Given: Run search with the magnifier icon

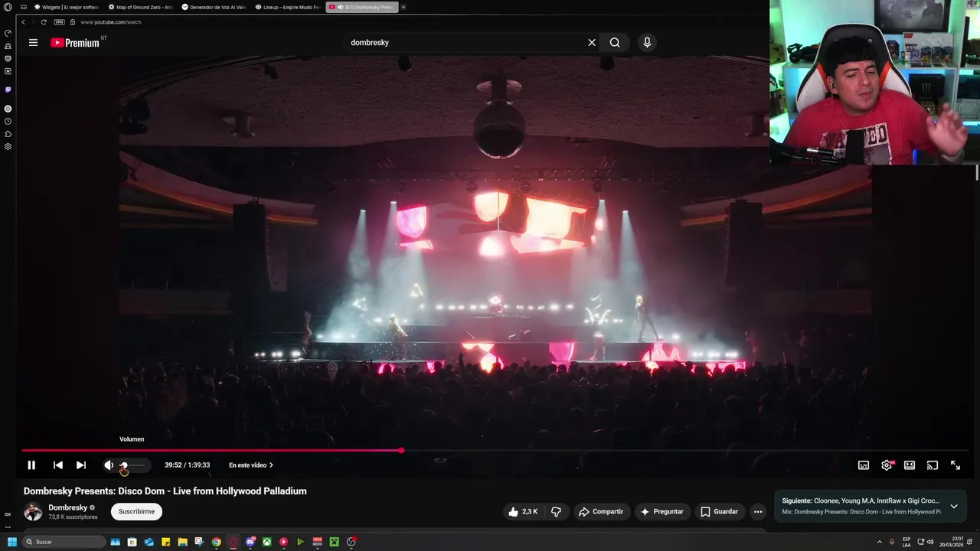Looking at the screenshot, I should pyautogui.click(x=615, y=43).
